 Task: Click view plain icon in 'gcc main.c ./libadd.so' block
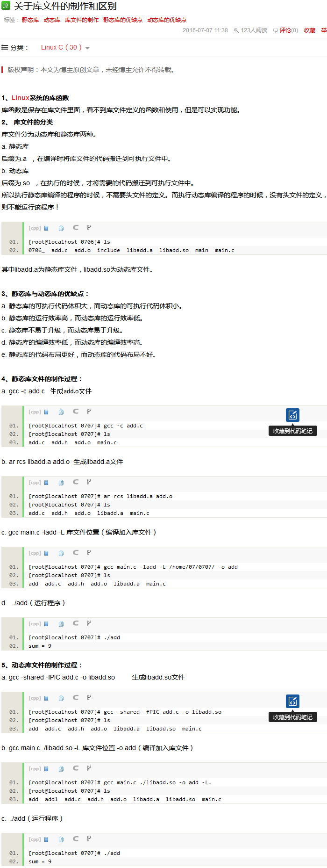(x=46, y=769)
